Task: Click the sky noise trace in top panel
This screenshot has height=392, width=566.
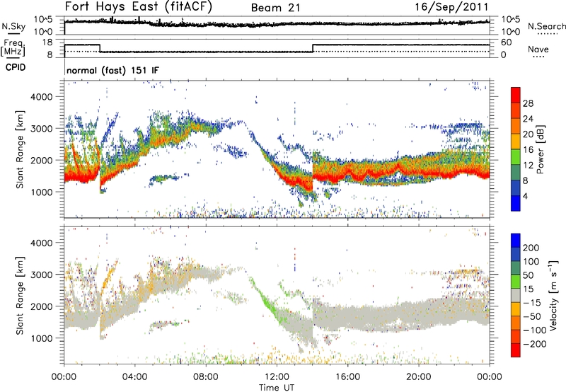Action: pyautogui.click(x=277, y=24)
